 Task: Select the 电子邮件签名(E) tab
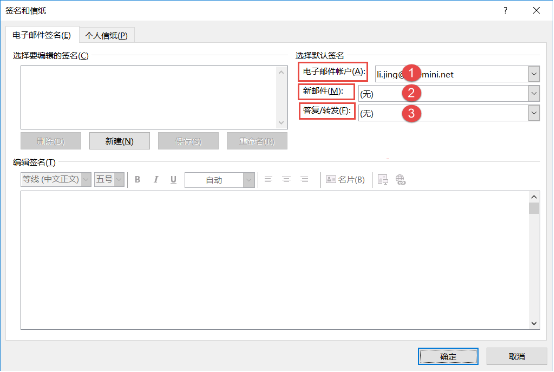click(42, 35)
